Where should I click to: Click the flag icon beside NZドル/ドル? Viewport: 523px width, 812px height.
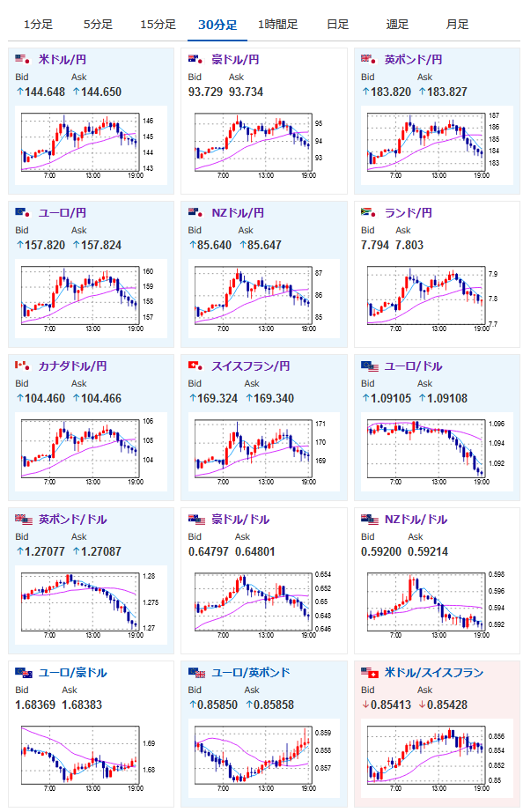click(x=370, y=520)
